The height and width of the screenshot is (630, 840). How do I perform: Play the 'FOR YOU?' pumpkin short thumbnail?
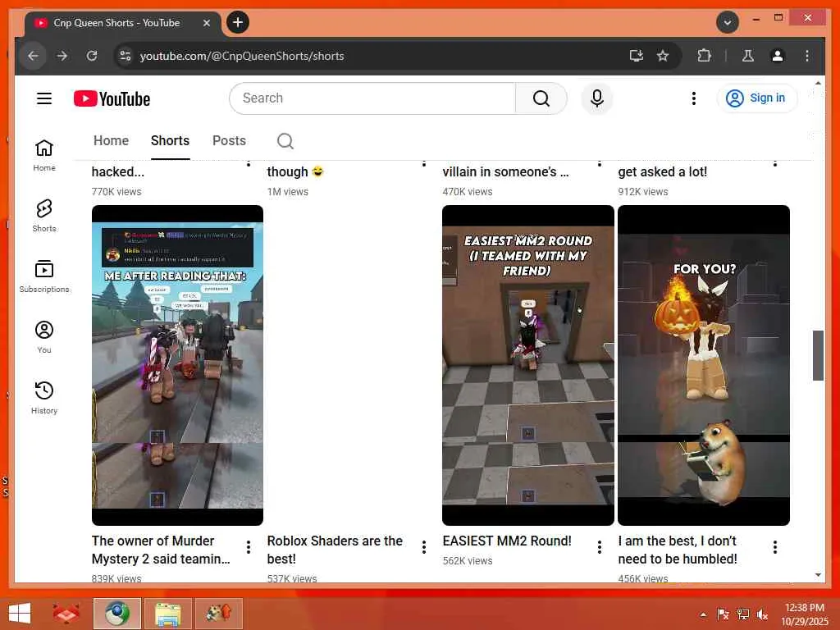703,365
